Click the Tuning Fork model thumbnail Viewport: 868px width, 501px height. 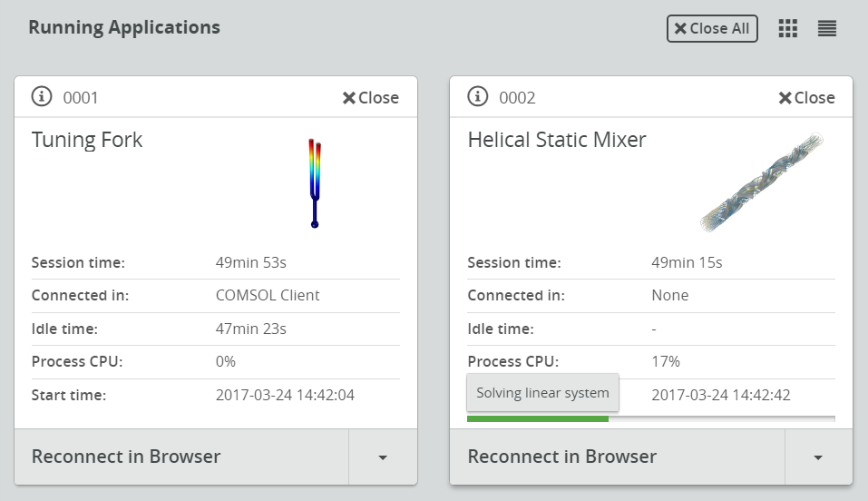tap(314, 182)
